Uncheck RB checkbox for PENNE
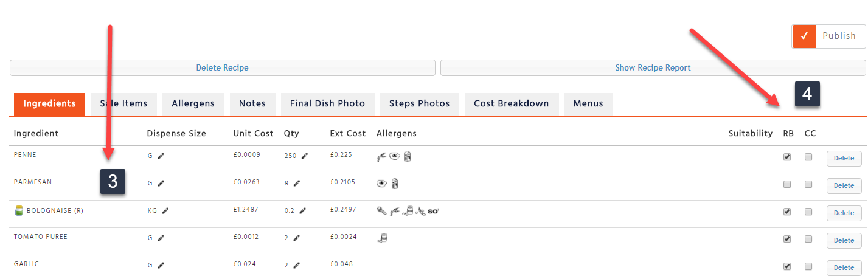The image size is (868, 276). tap(787, 157)
